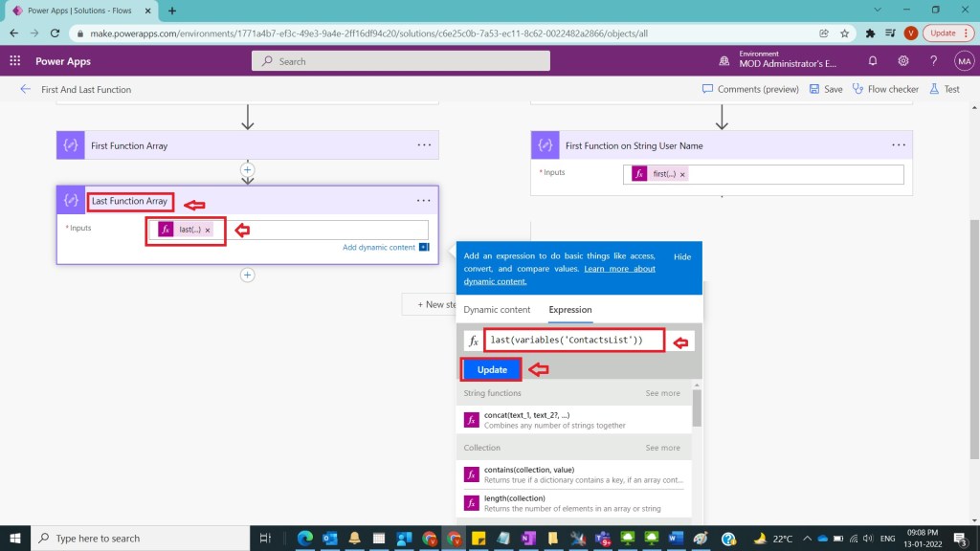Open the settings gear icon
The width and height of the screenshot is (980, 551).
tap(903, 61)
